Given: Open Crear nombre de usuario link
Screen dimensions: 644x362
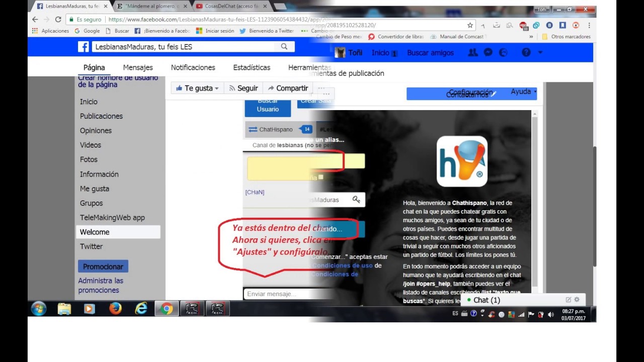Looking at the screenshot, I should (x=118, y=81).
